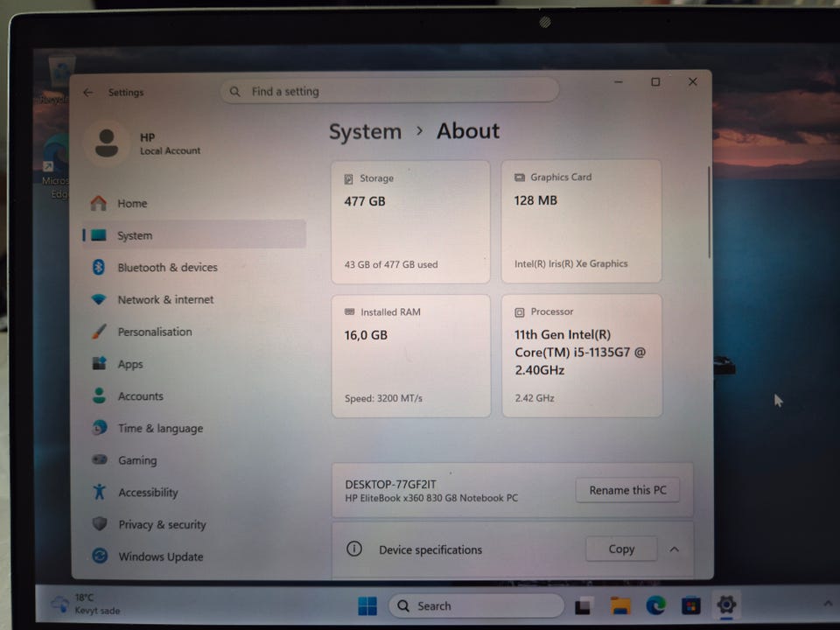Click the Speed: 3200 MT/s text
The image size is (840, 630).
point(383,399)
